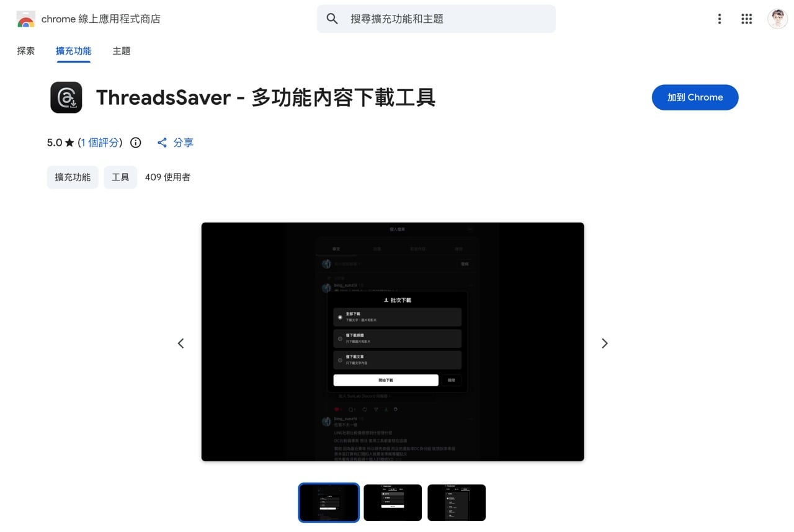Open the account profile avatar
The image size is (794, 532).
[x=777, y=19]
